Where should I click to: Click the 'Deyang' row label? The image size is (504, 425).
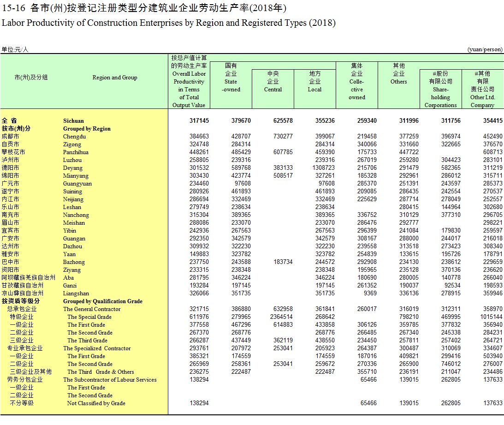pos(73,168)
